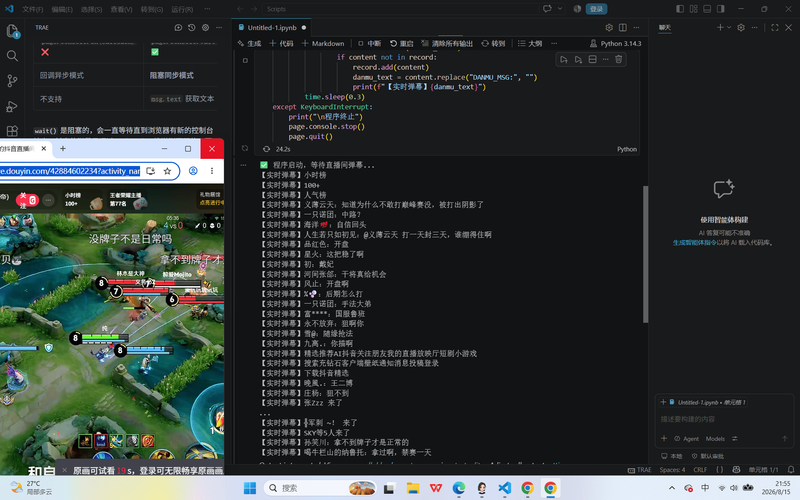Click 中断 to interrupt the kernel
Screen dimensions: 800x500
[369, 43]
